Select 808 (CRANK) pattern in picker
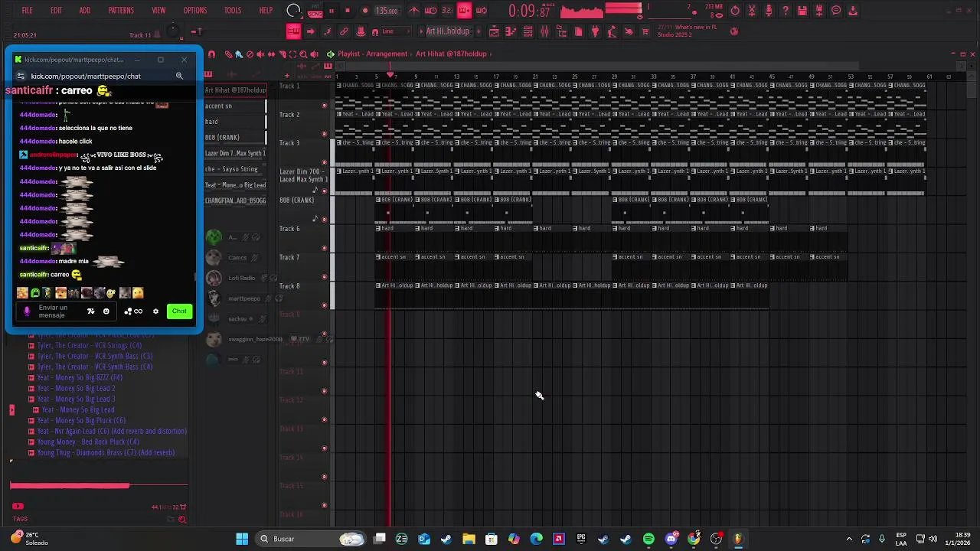This screenshot has height=551, width=980. click(x=235, y=137)
